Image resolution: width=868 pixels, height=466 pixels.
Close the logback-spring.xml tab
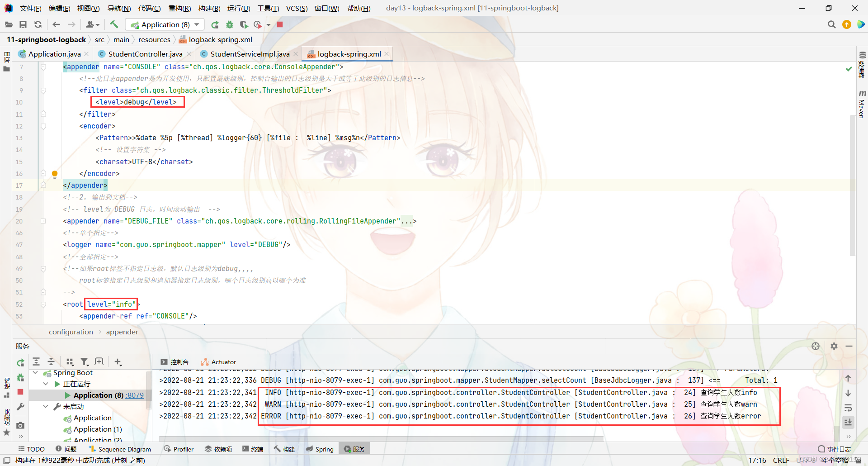point(387,54)
